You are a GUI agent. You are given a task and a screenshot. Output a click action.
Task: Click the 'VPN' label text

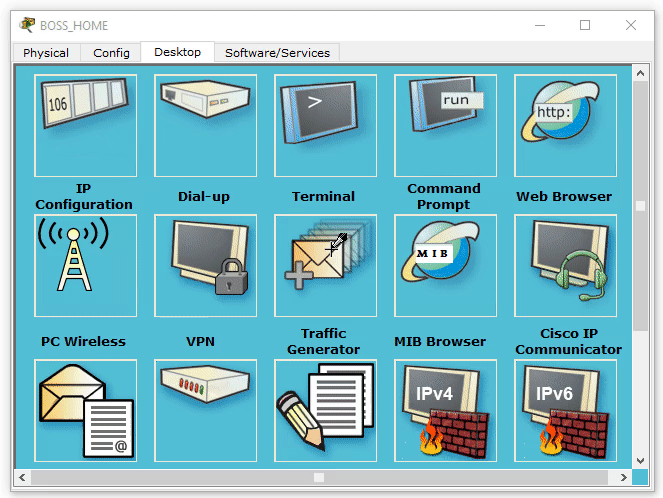tap(200, 342)
